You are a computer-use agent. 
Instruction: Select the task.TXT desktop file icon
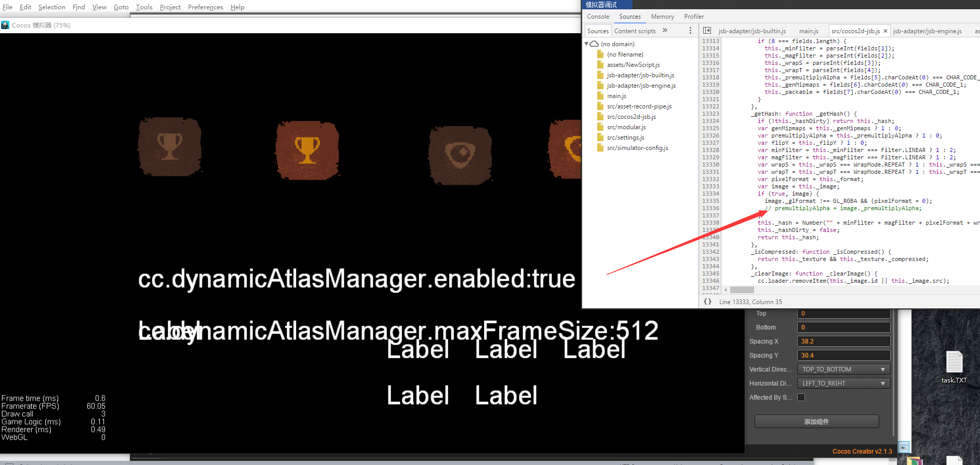pyautogui.click(x=954, y=367)
